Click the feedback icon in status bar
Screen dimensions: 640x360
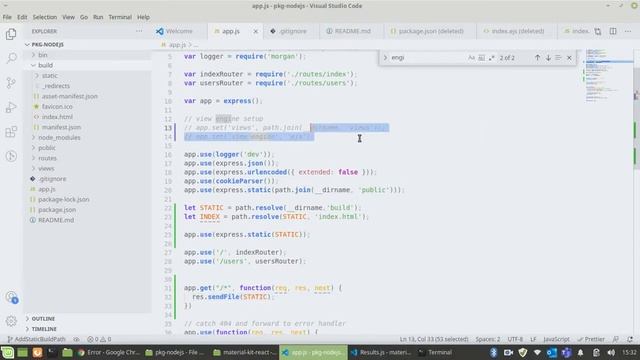coord(616,339)
